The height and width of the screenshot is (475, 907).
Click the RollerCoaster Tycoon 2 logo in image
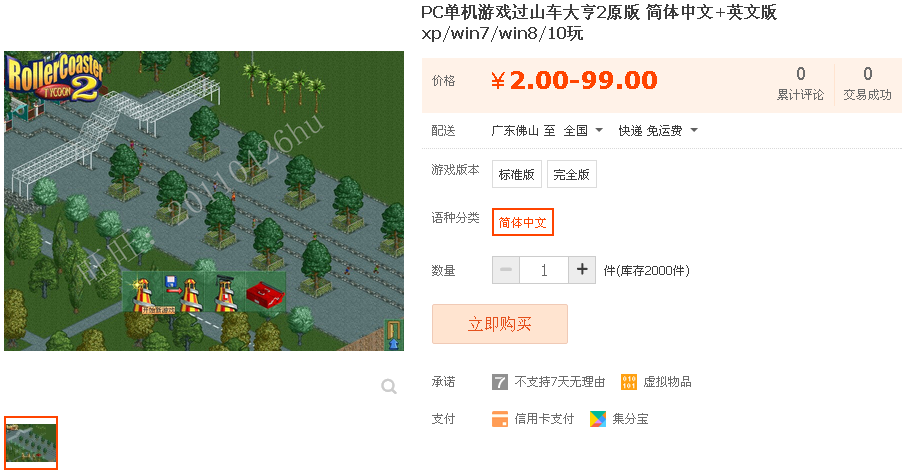point(55,76)
